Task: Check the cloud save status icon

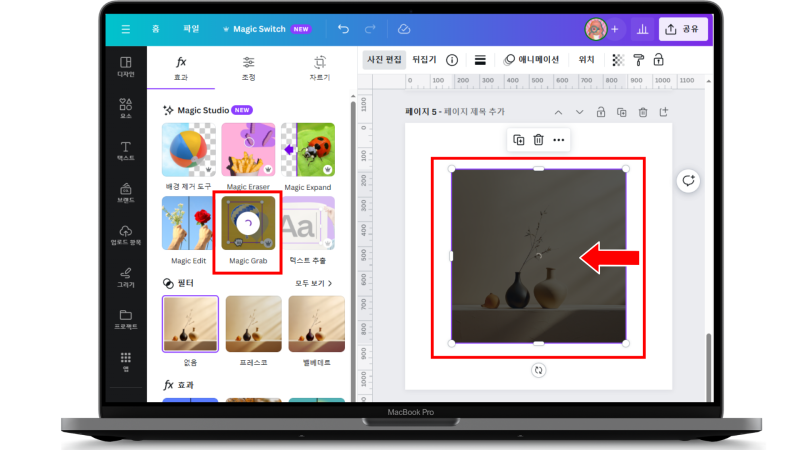Action: (x=404, y=29)
